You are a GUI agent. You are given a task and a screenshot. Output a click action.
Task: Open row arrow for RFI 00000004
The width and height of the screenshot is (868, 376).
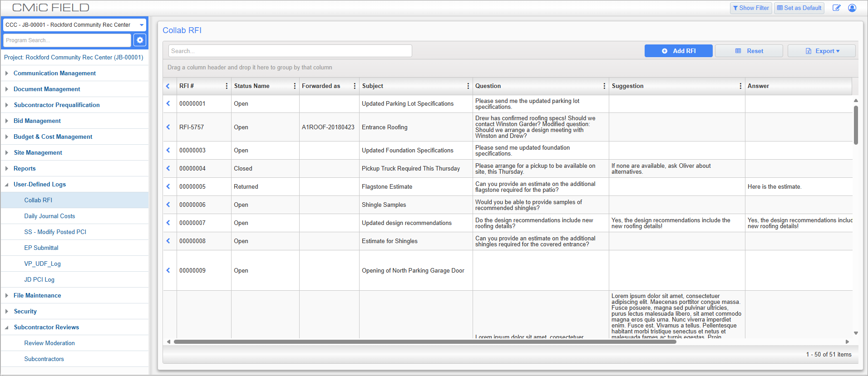coord(168,168)
